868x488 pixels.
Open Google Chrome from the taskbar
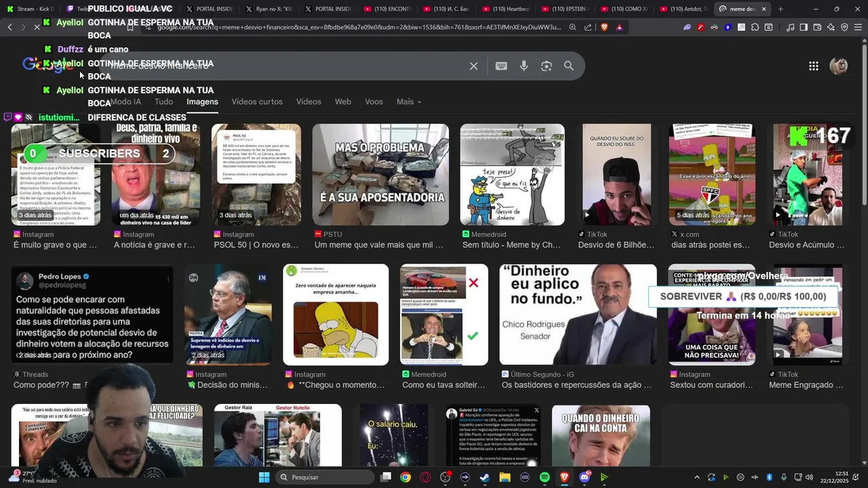(x=405, y=477)
